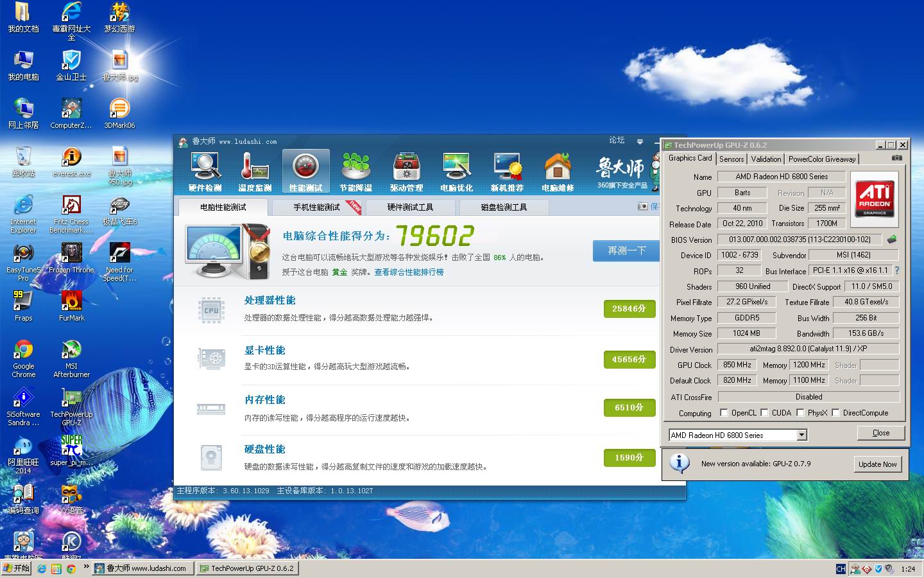Click the CH language indicator in tray

(x=841, y=569)
